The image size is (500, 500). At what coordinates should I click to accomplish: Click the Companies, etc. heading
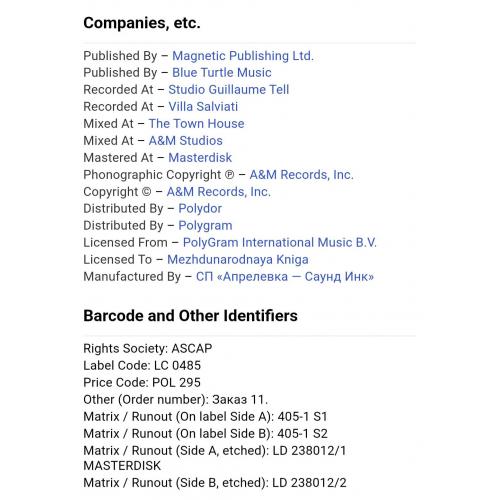[142, 23]
